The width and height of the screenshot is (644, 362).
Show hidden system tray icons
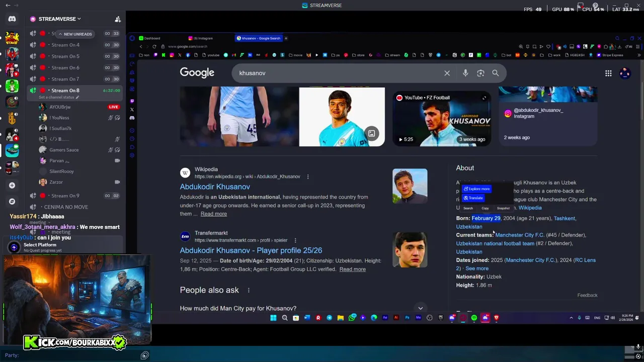tap(571, 318)
